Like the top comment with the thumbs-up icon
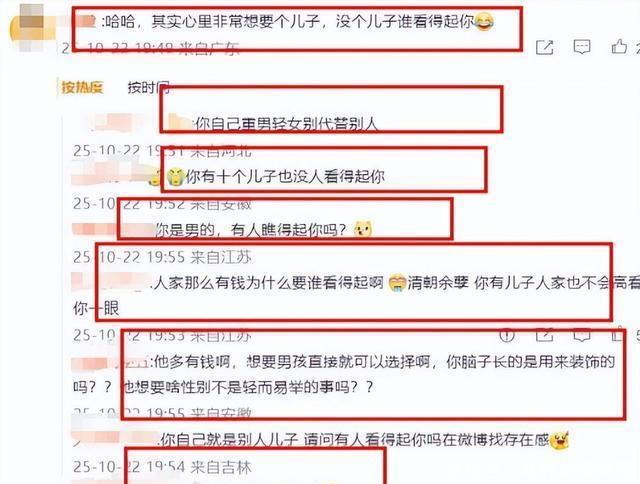This screenshot has height=484, width=640. pos(619,47)
